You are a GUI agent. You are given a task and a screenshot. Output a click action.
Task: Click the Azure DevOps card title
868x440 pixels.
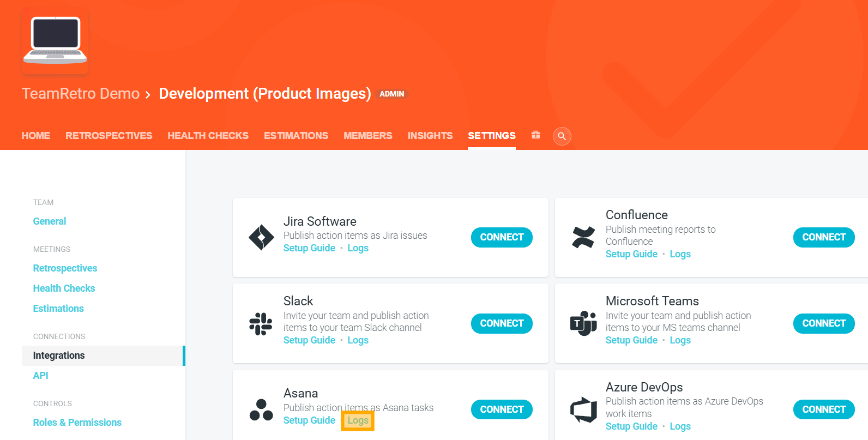[644, 387]
